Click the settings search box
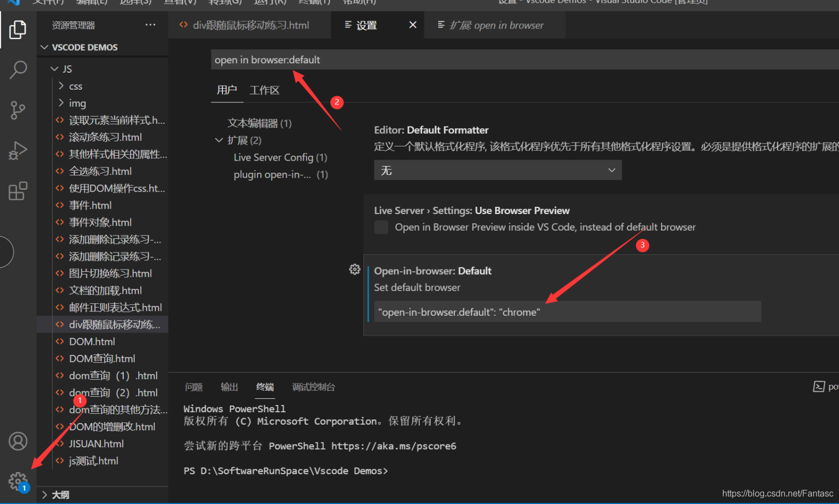 (525, 59)
